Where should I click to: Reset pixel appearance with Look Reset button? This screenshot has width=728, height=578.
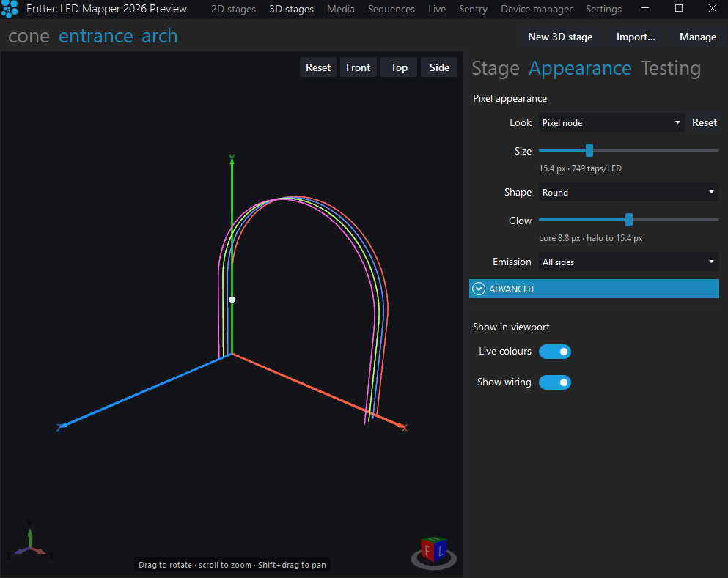pos(705,123)
